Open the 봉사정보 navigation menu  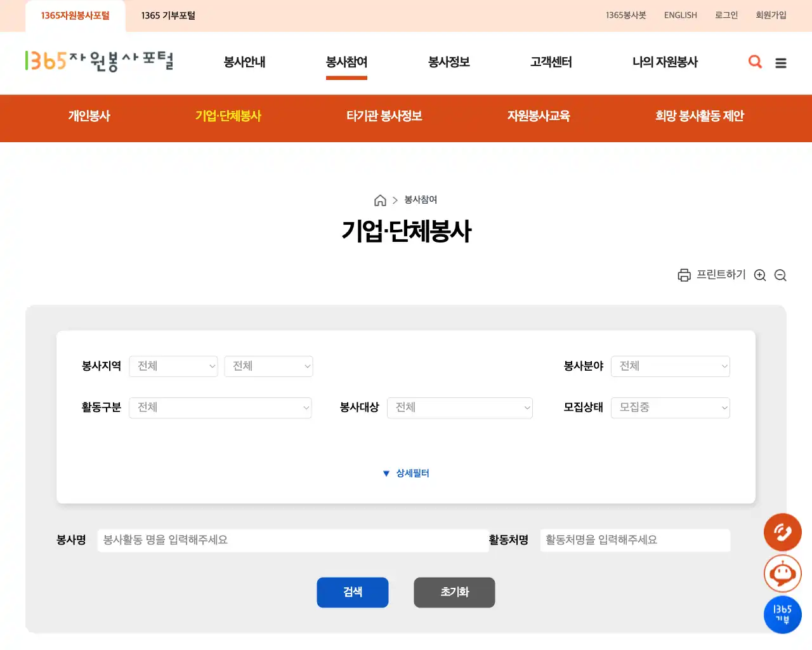(449, 62)
